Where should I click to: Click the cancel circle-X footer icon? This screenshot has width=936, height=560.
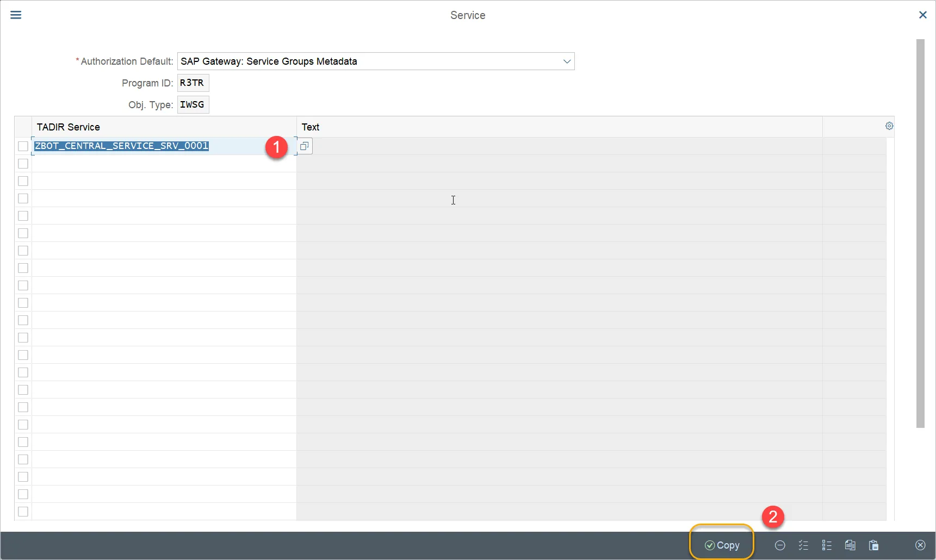[x=920, y=545]
